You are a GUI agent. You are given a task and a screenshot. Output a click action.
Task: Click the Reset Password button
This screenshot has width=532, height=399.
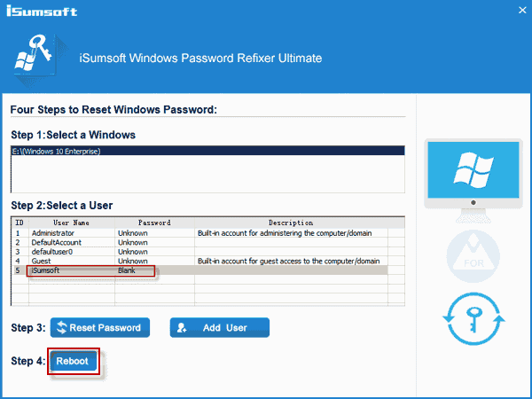pos(100,327)
